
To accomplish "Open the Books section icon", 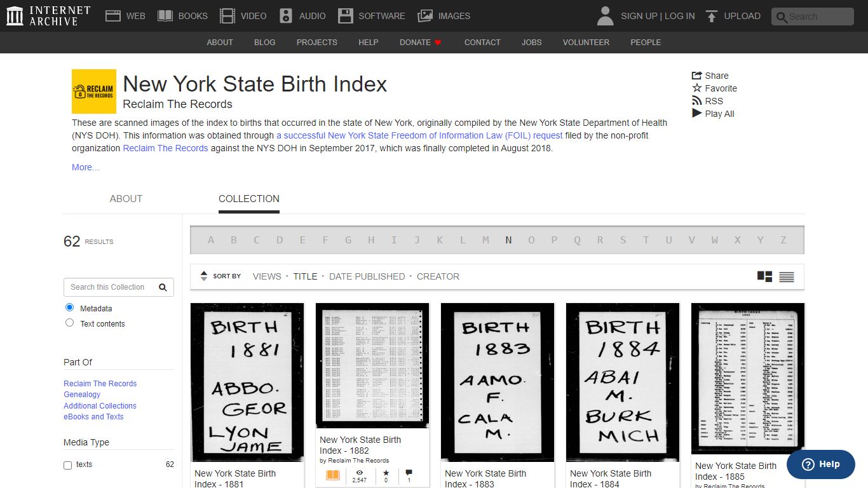I will click(165, 16).
